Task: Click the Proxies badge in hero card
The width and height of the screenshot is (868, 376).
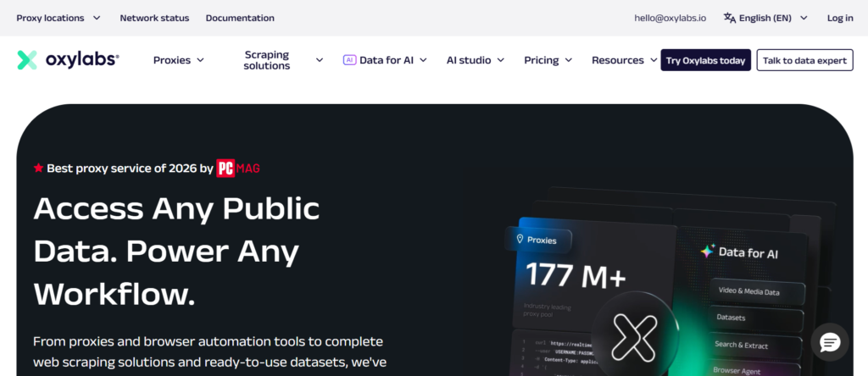Action: pyautogui.click(x=537, y=240)
